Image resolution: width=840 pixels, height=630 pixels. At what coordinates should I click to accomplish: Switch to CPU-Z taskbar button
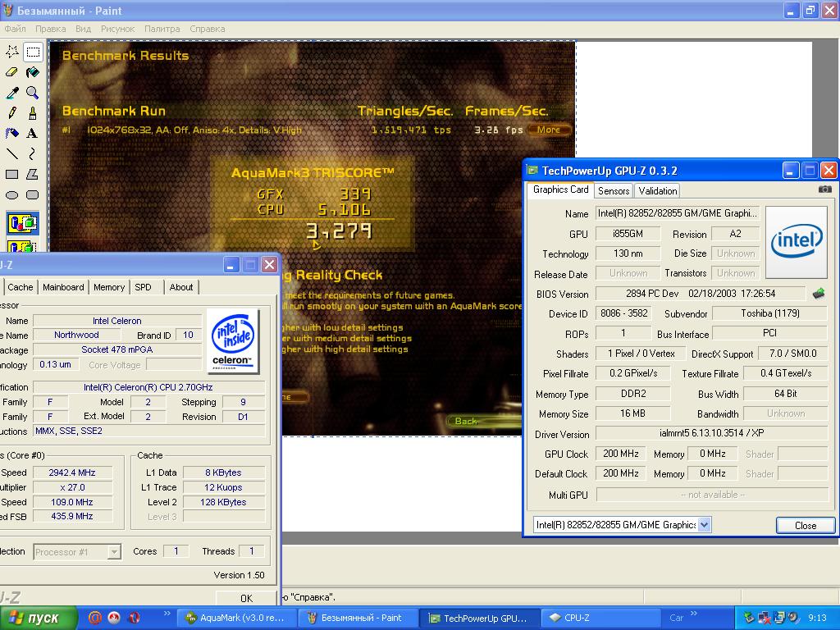(599, 618)
